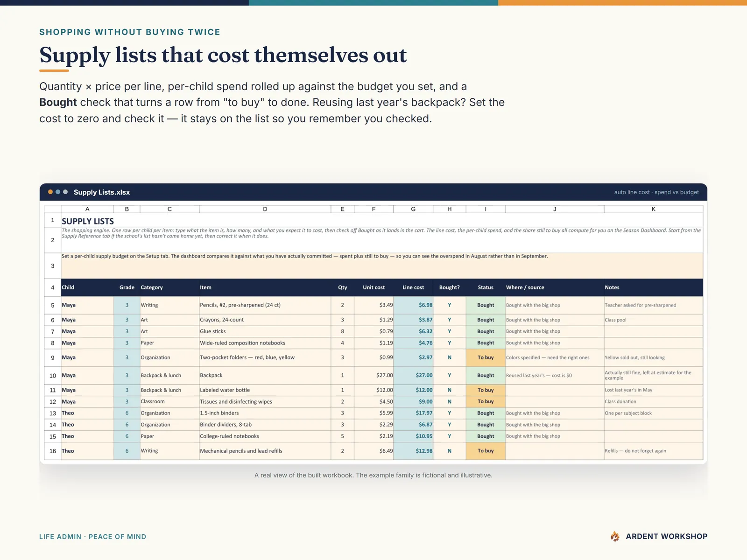The height and width of the screenshot is (560, 747).
Task: Select the College-ruled notebooks cell
Action: pyautogui.click(x=265, y=436)
